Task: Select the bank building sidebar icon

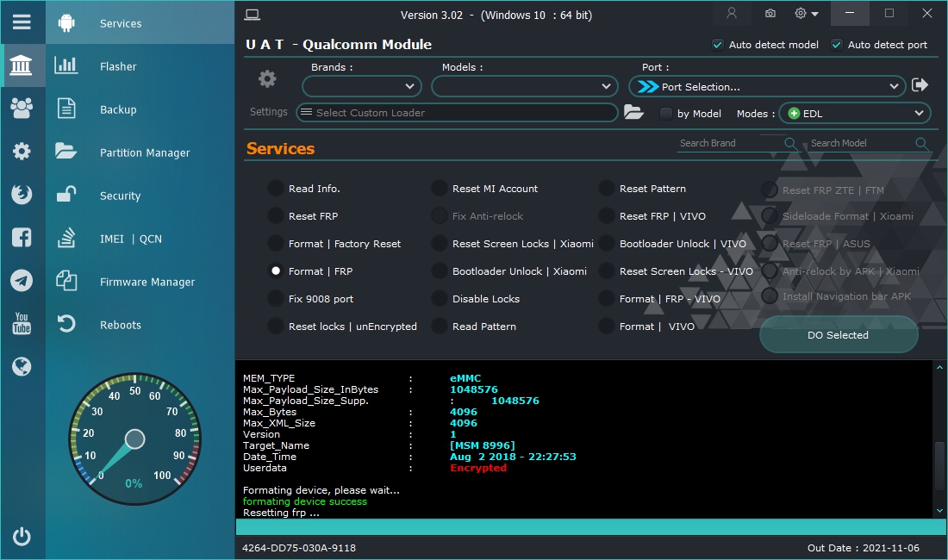Action: [x=22, y=65]
